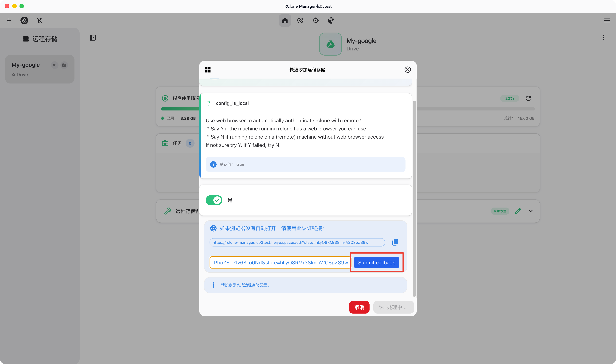616x364 pixels.
Task: Click the crossed tools icon in top toolbar
Action: coord(39,20)
